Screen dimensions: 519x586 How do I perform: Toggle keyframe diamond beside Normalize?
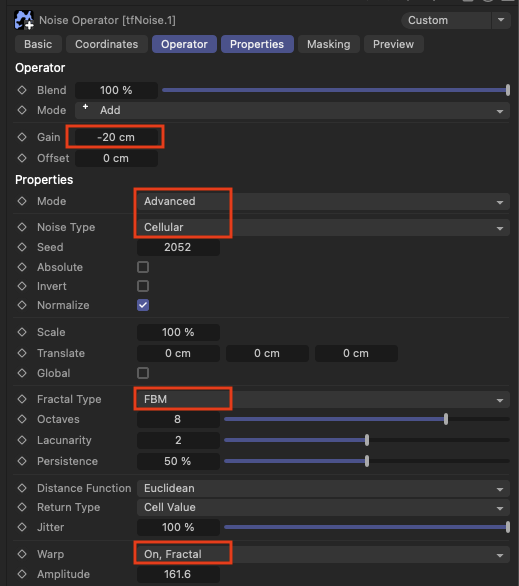point(22,305)
